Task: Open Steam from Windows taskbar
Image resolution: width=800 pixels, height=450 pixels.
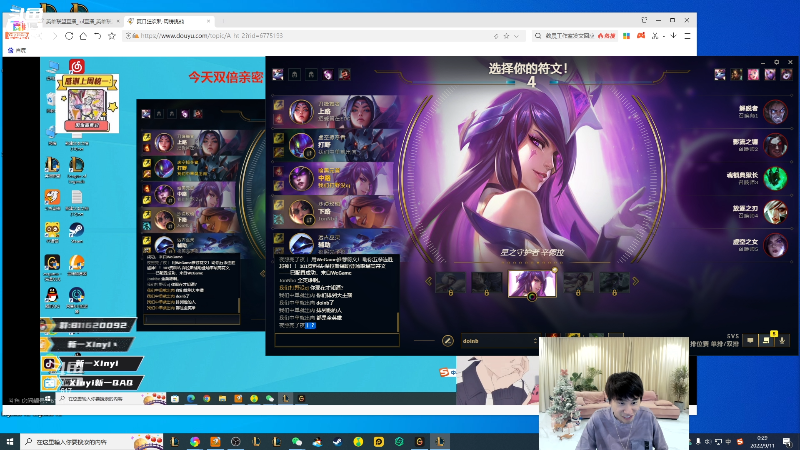Action: (x=338, y=441)
